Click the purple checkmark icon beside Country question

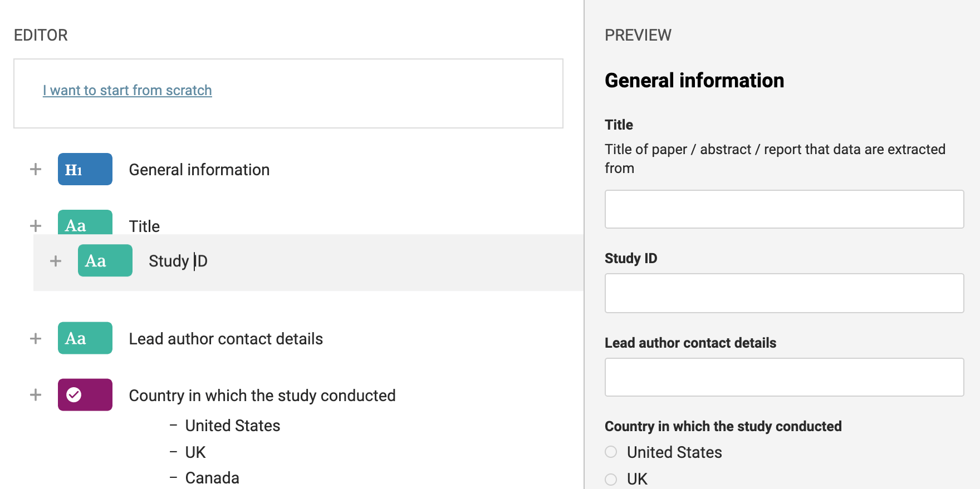85,395
